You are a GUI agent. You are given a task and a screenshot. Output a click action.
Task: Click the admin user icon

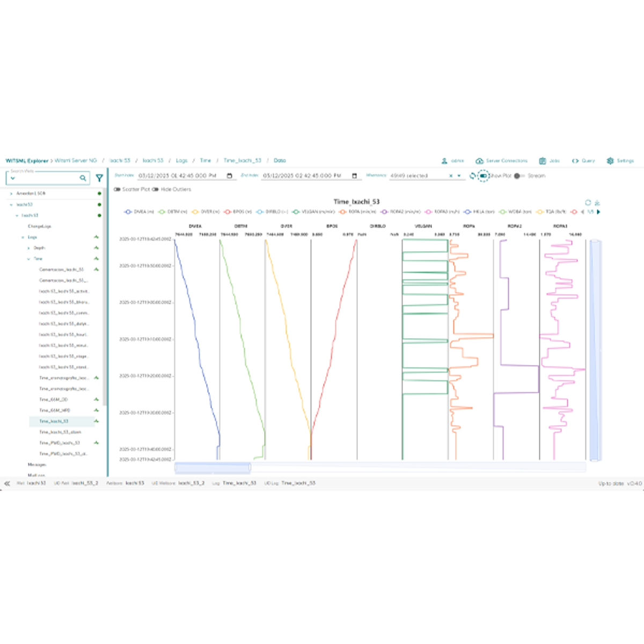(444, 160)
